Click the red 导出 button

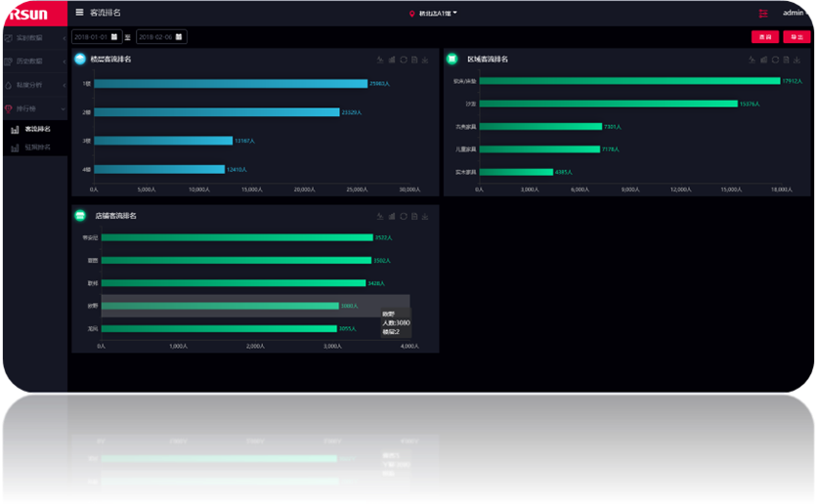pyautogui.click(x=795, y=37)
